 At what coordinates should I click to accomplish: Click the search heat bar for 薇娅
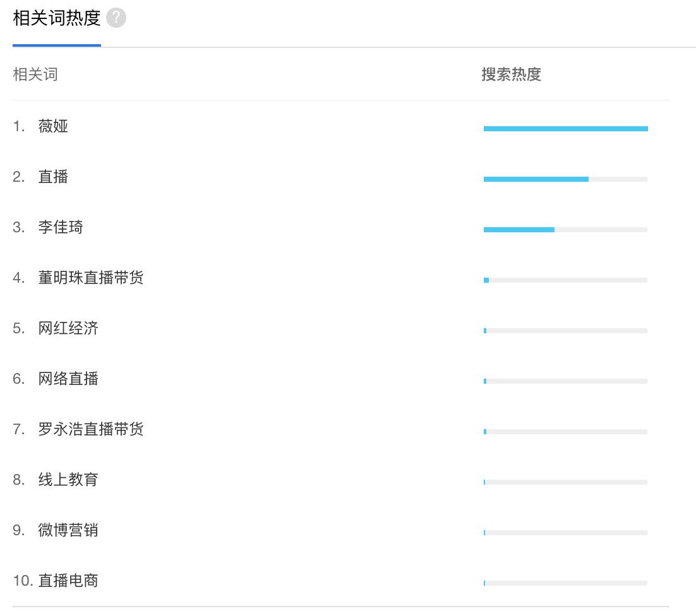pos(565,129)
